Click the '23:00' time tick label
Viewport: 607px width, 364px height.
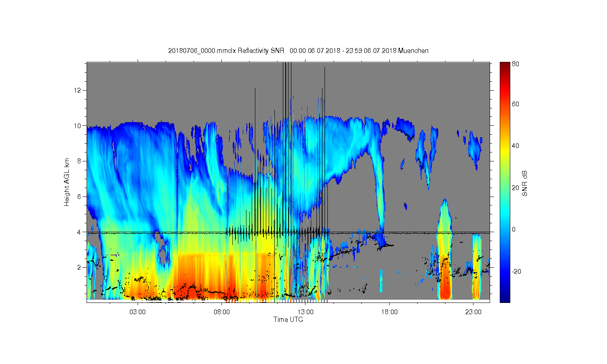point(473,312)
